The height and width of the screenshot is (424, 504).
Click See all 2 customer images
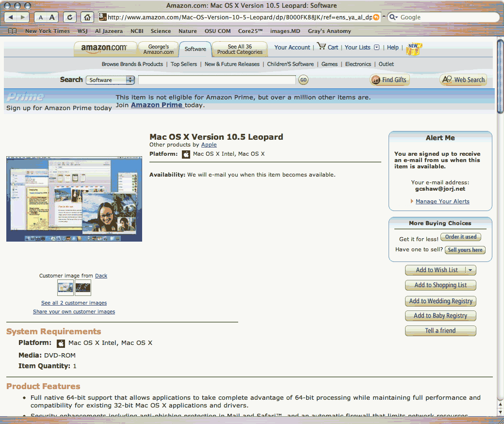coord(74,303)
